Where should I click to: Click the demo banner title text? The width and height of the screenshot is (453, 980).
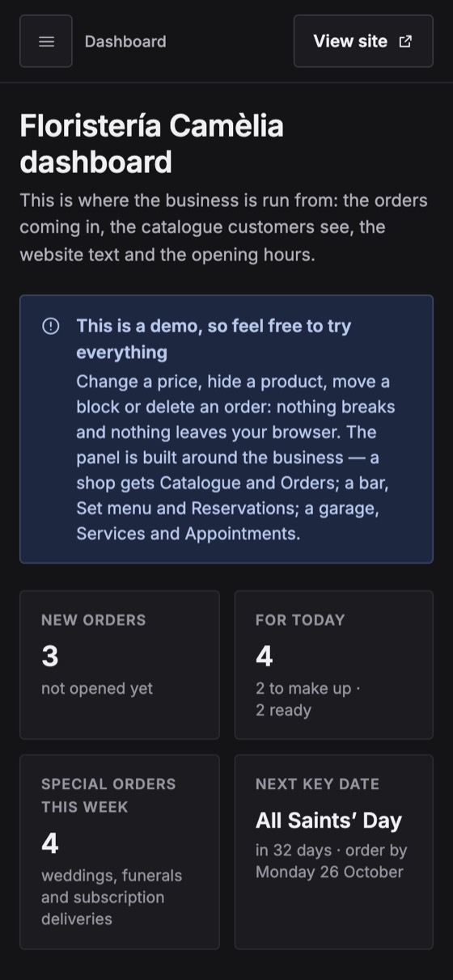pos(214,339)
